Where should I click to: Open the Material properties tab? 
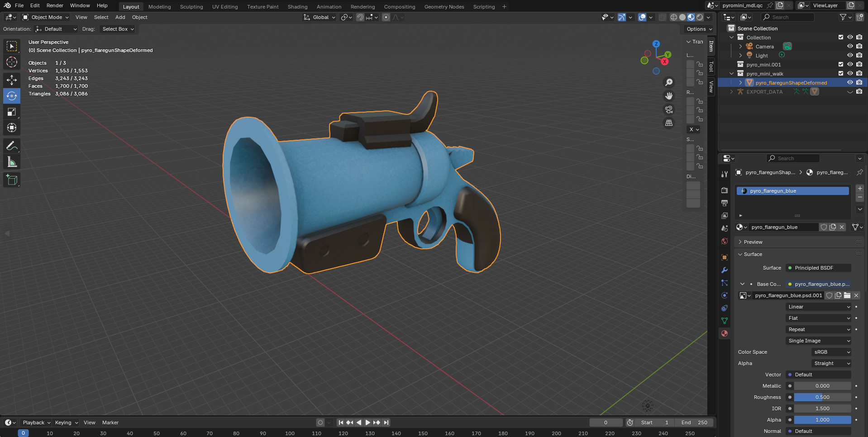[725, 333]
